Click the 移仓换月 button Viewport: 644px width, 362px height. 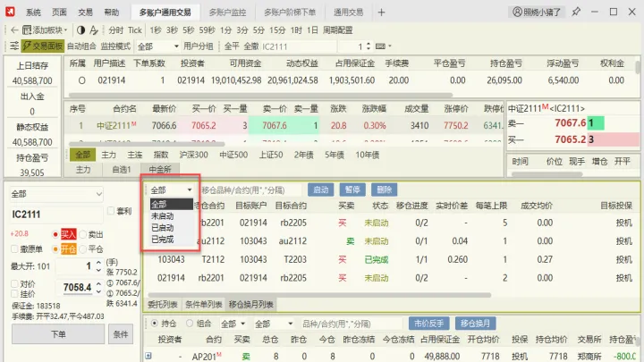tap(475, 324)
